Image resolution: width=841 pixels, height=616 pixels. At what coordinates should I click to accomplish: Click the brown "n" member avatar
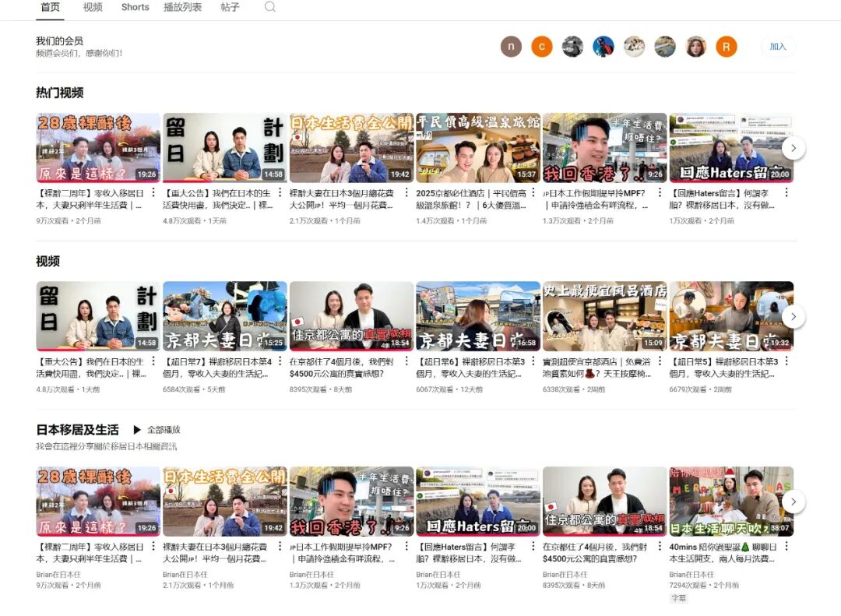(x=511, y=47)
